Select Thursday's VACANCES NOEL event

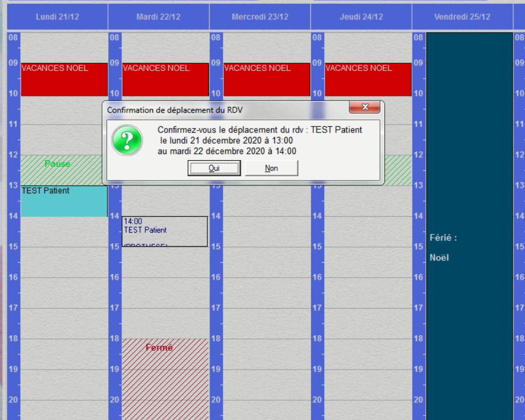368,80
